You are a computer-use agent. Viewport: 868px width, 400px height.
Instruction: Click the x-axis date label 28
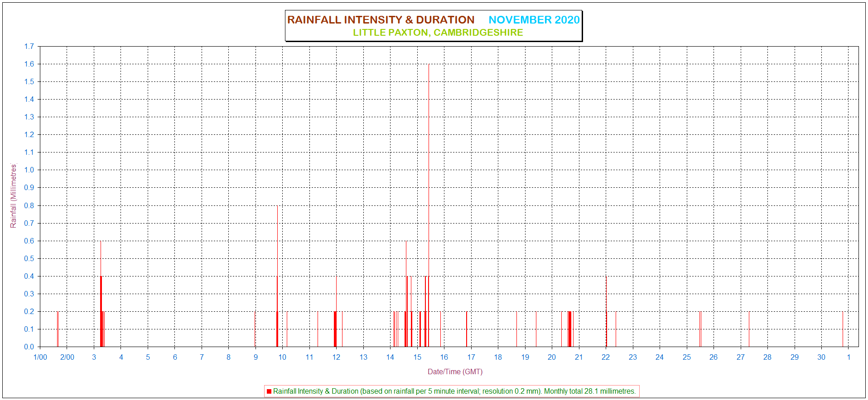(x=767, y=357)
